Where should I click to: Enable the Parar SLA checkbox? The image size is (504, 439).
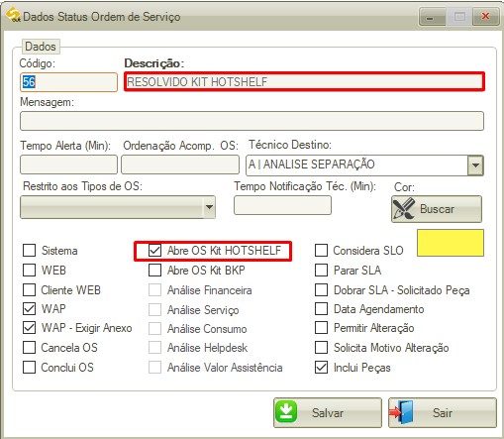click(x=321, y=271)
